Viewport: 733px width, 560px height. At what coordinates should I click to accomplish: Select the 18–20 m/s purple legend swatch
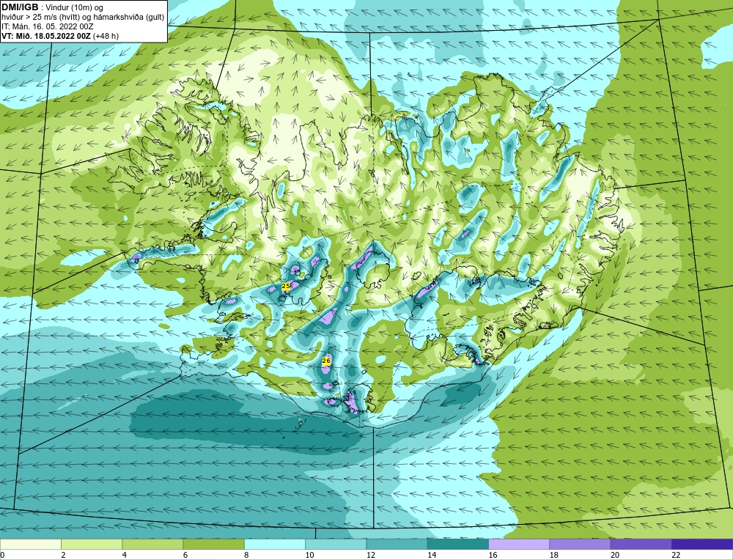point(580,544)
